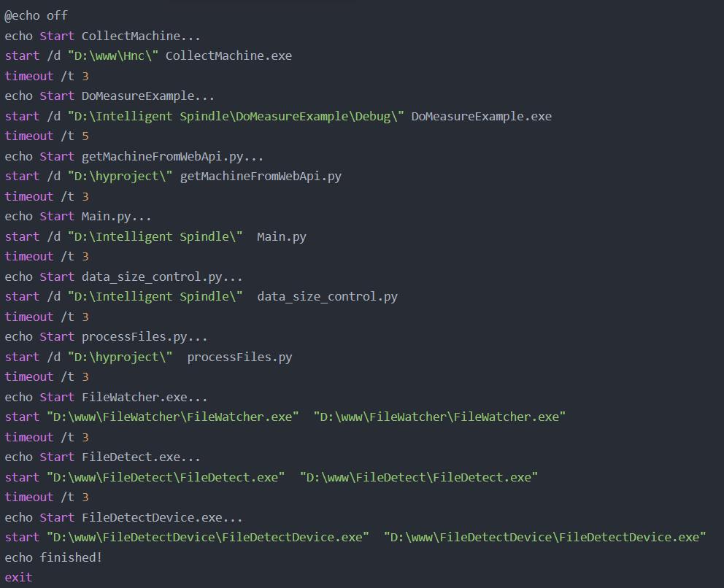Screen dimensions: 724x588
Task: Place cursor on 'CollectMachine.exe' text
Action: point(228,56)
